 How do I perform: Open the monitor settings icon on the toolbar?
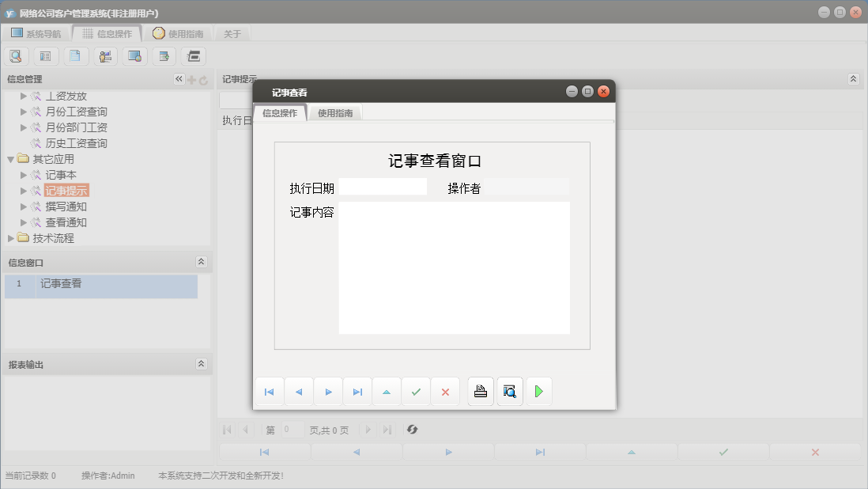pyautogui.click(x=134, y=56)
